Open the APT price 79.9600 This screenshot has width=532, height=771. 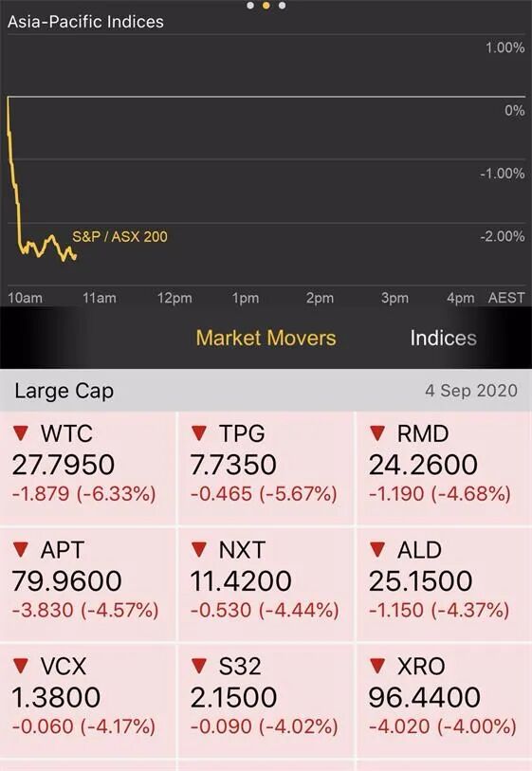pyautogui.click(x=67, y=580)
